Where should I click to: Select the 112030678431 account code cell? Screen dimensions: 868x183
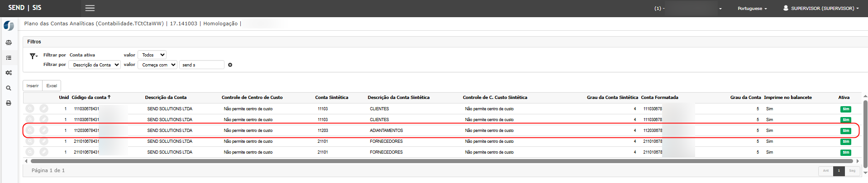[86, 131]
